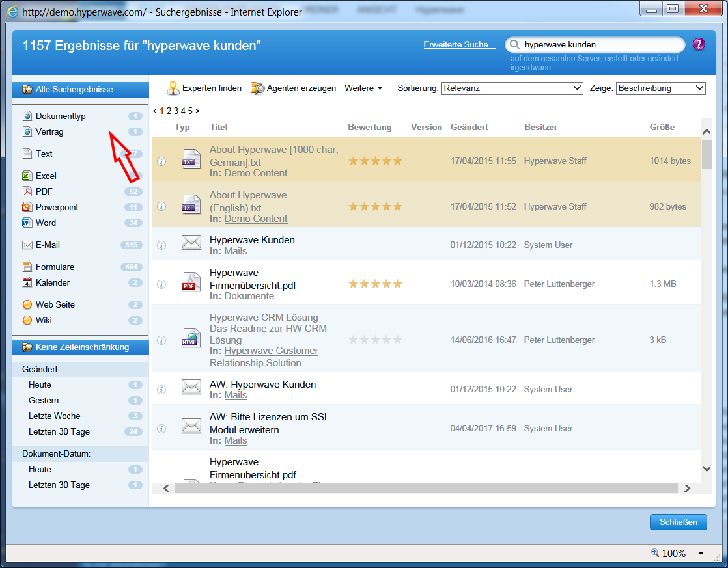Click the Wiki globe icon

pyautogui.click(x=27, y=321)
